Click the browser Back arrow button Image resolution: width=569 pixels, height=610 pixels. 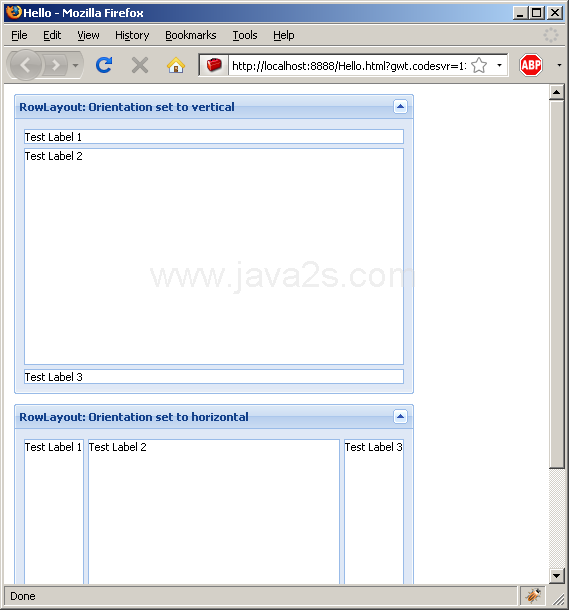25,65
